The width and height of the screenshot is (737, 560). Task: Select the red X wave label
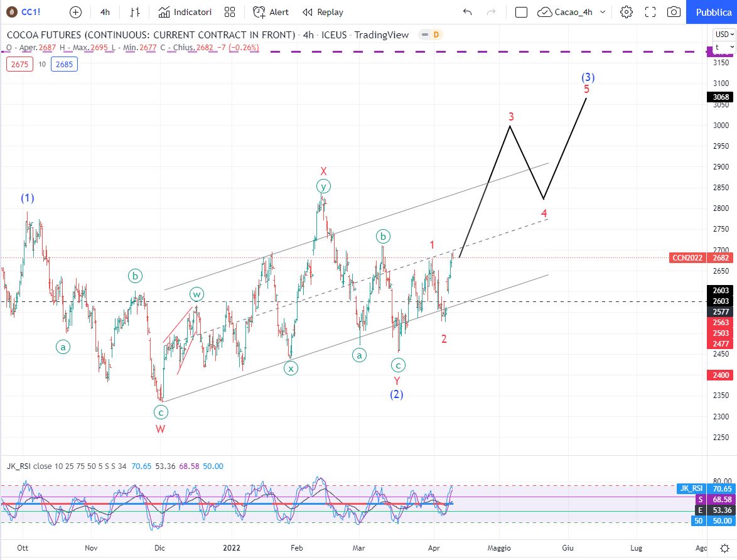(323, 171)
